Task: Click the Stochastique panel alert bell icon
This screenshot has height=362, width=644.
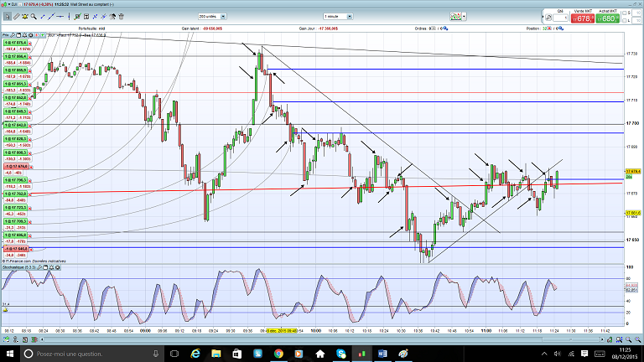Action: click(51, 267)
